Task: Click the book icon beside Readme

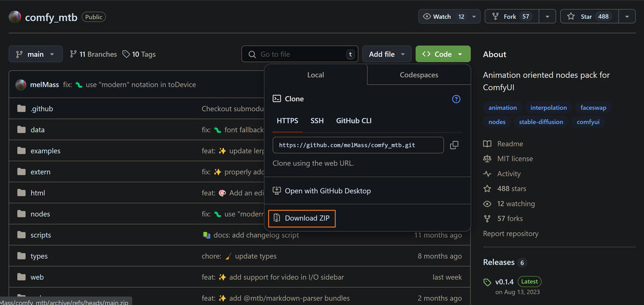Action: [x=487, y=144]
